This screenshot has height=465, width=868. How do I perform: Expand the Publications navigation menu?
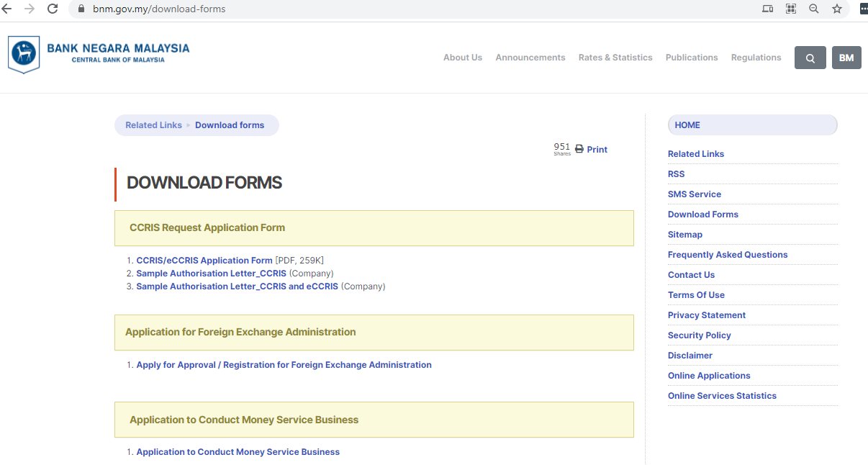click(x=691, y=58)
